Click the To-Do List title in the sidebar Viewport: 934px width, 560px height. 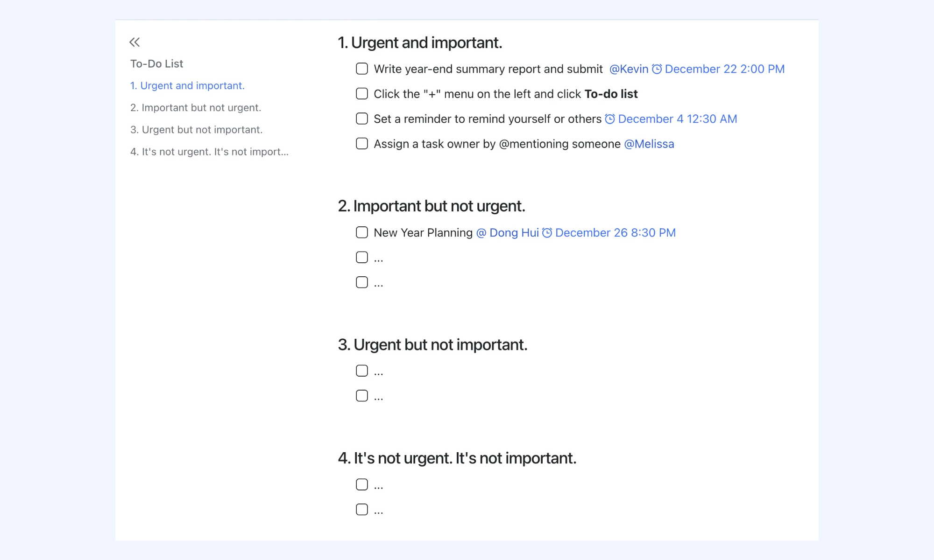click(156, 63)
